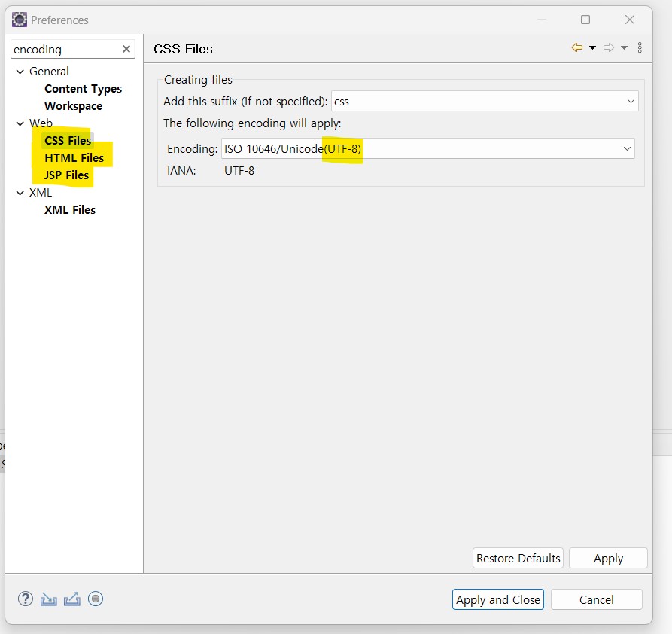Viewport: 672px width, 634px height.
Task: Collapse the XML tree node
Action: (20, 193)
